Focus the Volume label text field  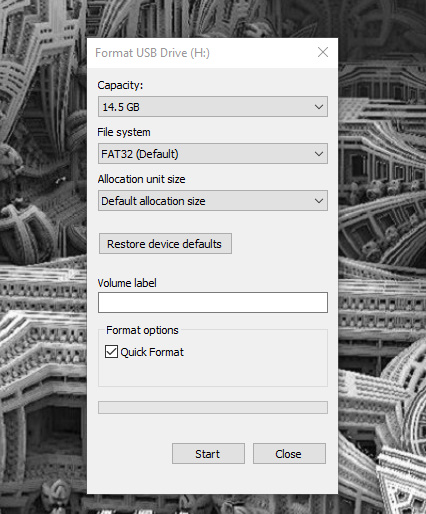pos(213,303)
